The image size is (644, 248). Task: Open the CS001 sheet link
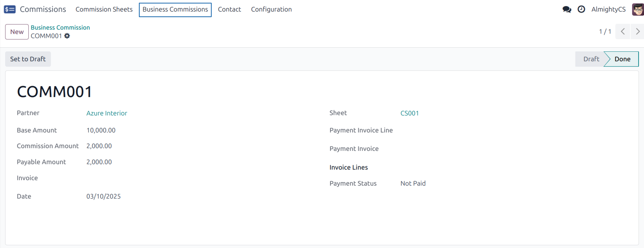pyautogui.click(x=409, y=113)
